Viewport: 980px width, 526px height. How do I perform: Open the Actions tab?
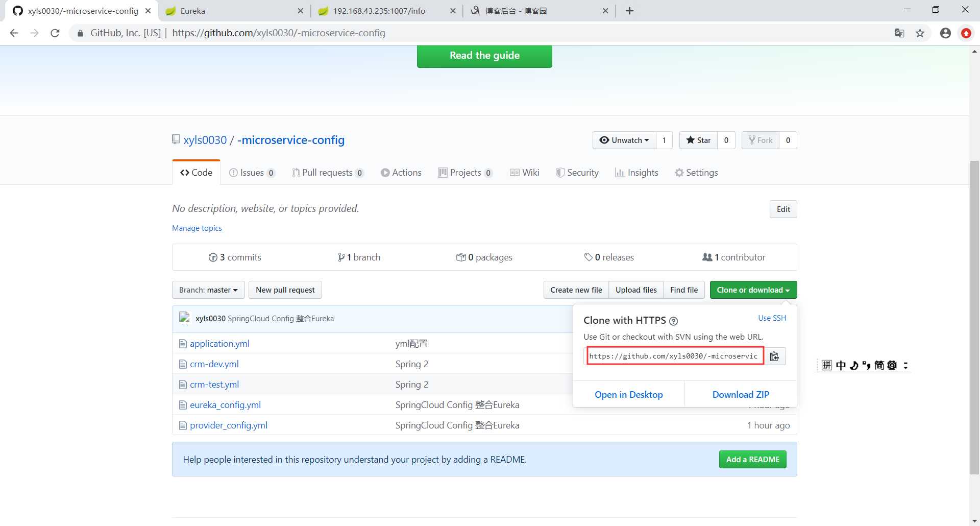(x=401, y=173)
